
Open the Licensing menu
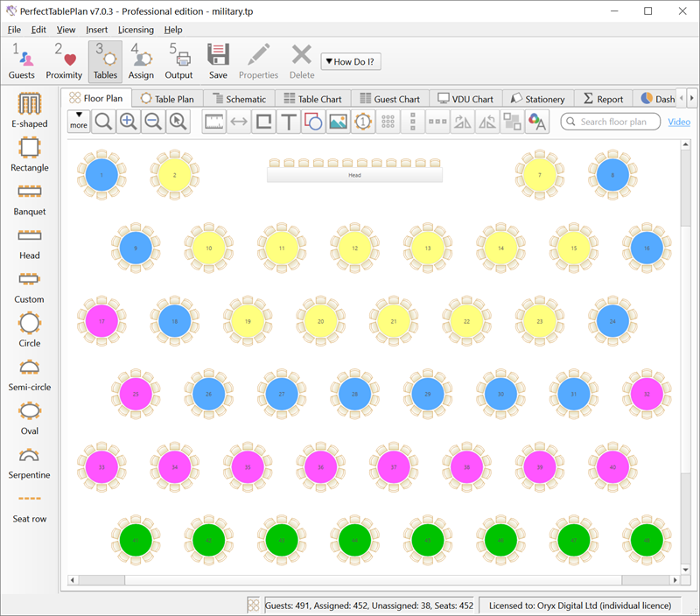click(x=136, y=30)
